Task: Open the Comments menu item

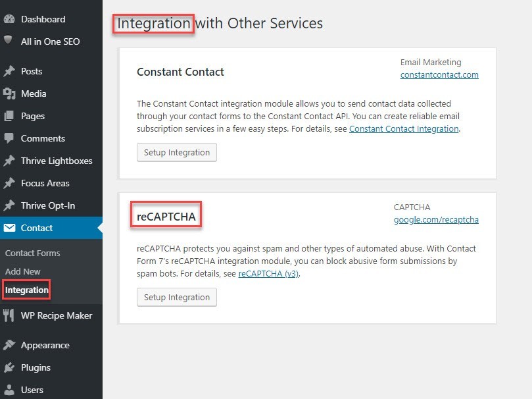Action: [43, 138]
